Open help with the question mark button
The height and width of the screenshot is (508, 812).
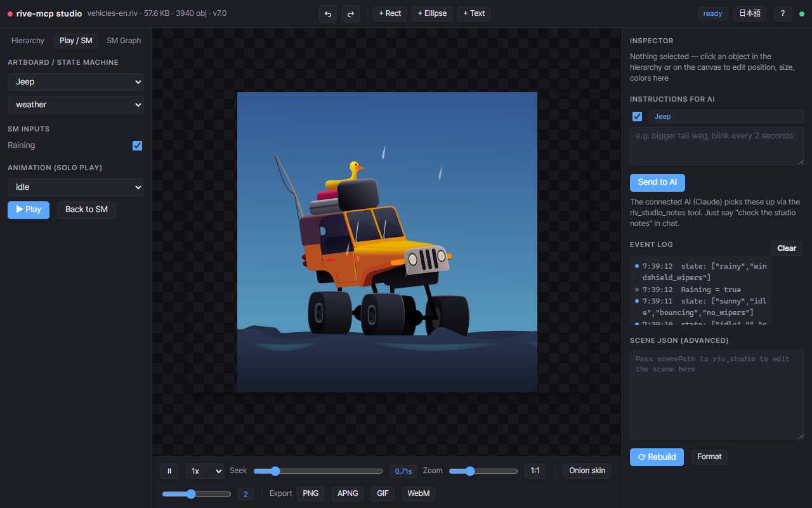782,13
